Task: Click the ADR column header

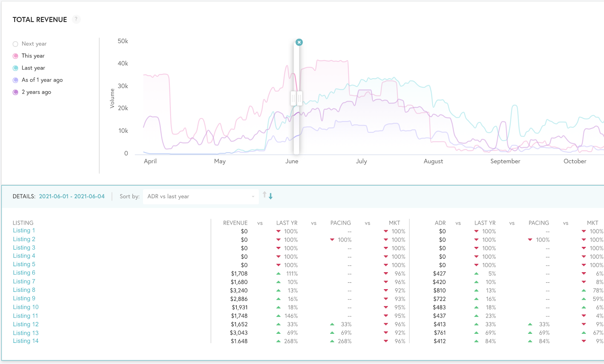Action: pyautogui.click(x=440, y=223)
